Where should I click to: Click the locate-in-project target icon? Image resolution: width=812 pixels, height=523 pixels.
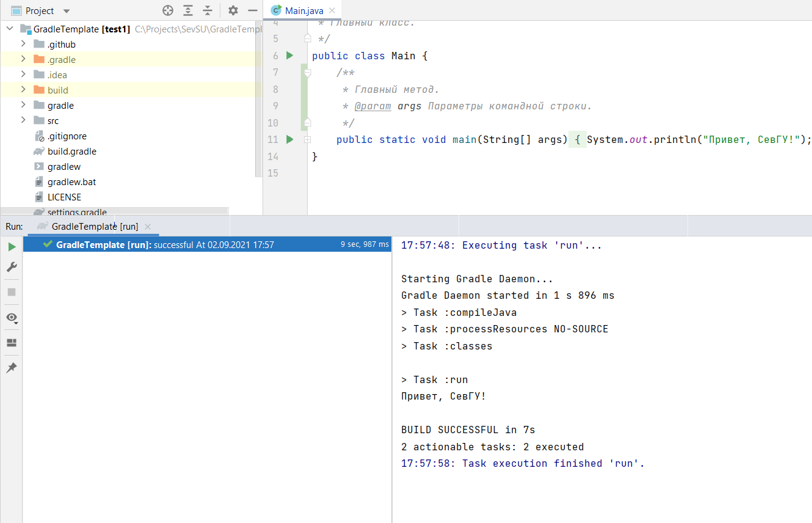click(168, 10)
